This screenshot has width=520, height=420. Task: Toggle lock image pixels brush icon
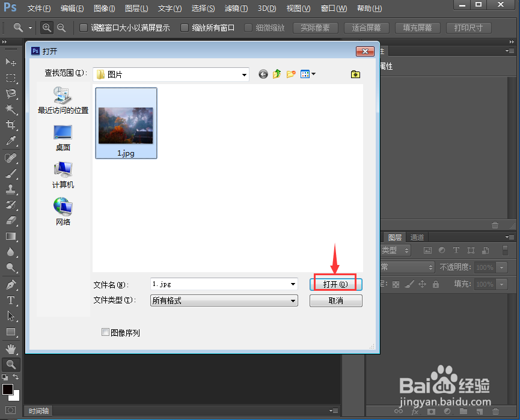[409, 284]
